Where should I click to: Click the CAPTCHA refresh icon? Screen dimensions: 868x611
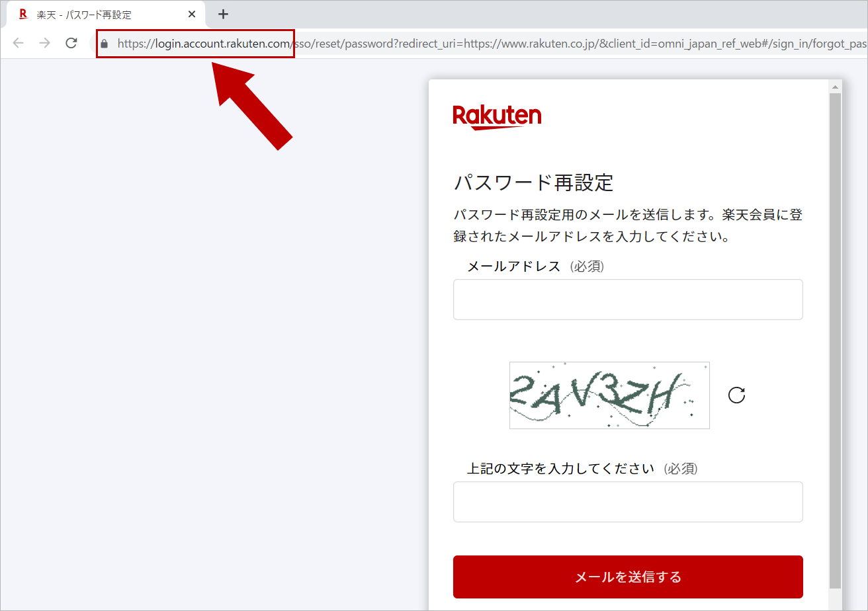click(736, 395)
